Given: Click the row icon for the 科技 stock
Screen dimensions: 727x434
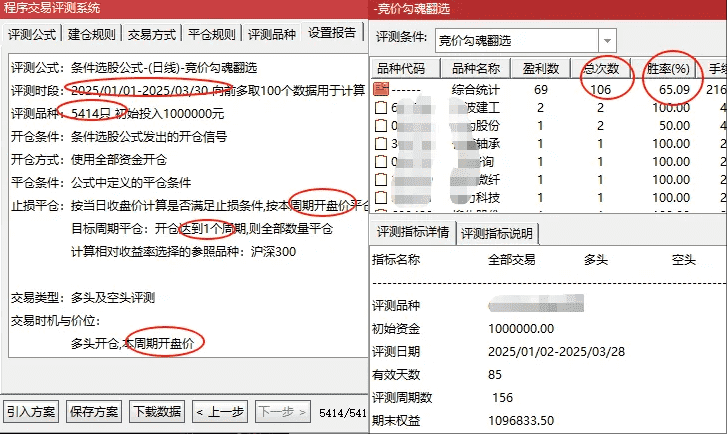Looking at the screenshot, I should click(380, 198).
